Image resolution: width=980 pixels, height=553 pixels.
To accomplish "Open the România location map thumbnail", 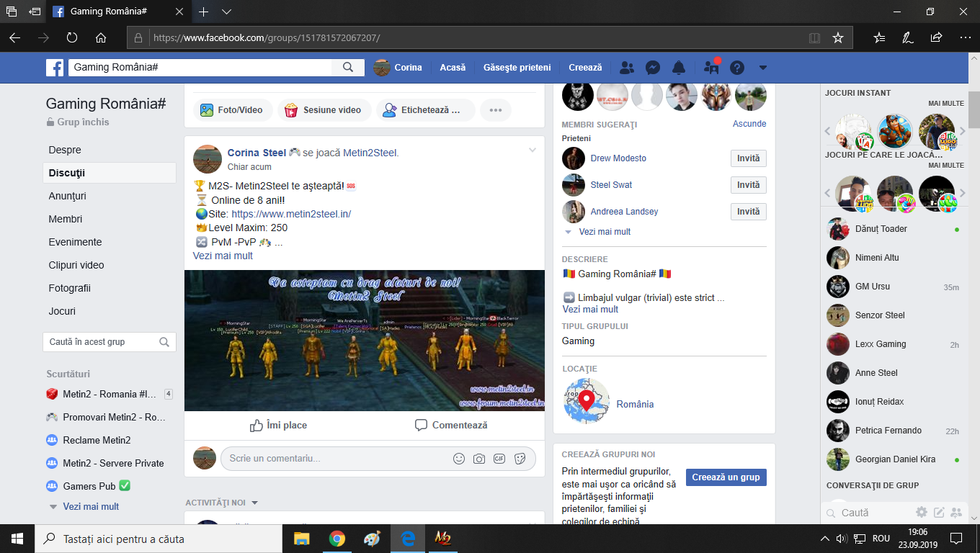I will point(587,401).
